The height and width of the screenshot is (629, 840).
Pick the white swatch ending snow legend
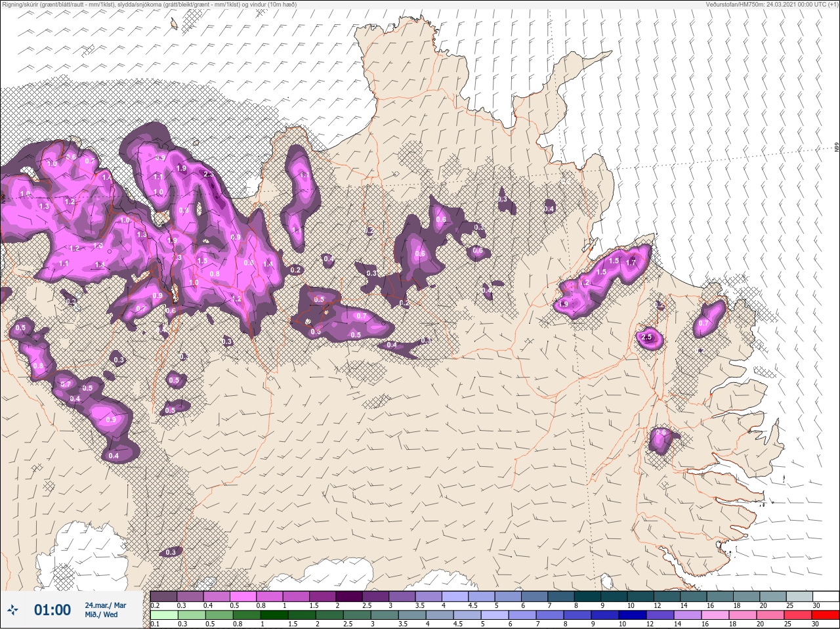click(826, 596)
